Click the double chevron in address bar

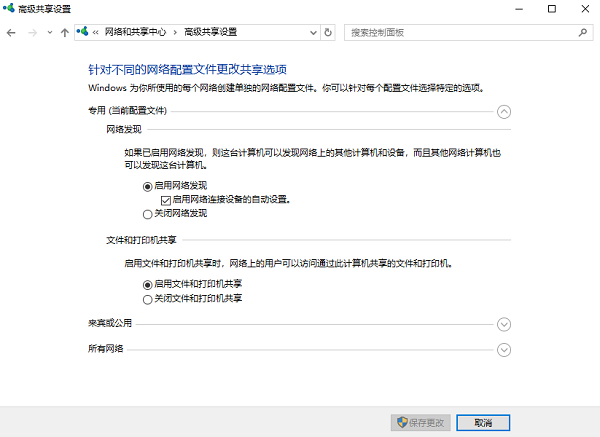click(x=96, y=33)
